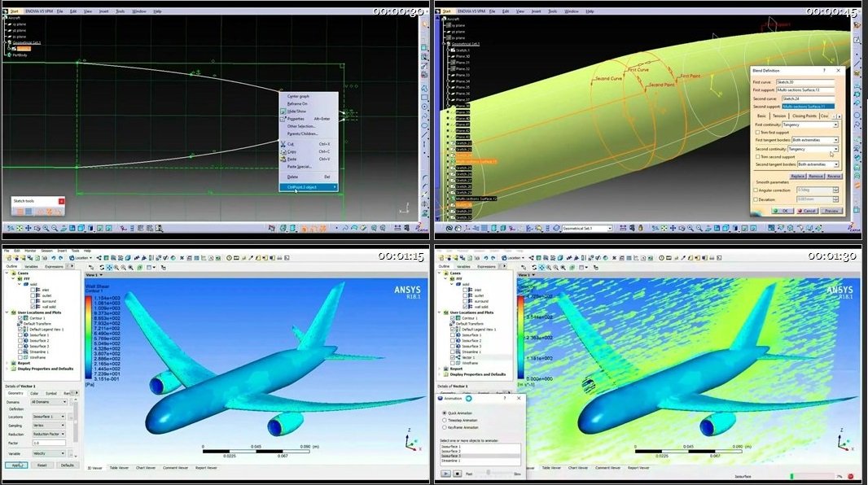
Task: Open the Reduction Factor dropdown
Action: pos(48,434)
